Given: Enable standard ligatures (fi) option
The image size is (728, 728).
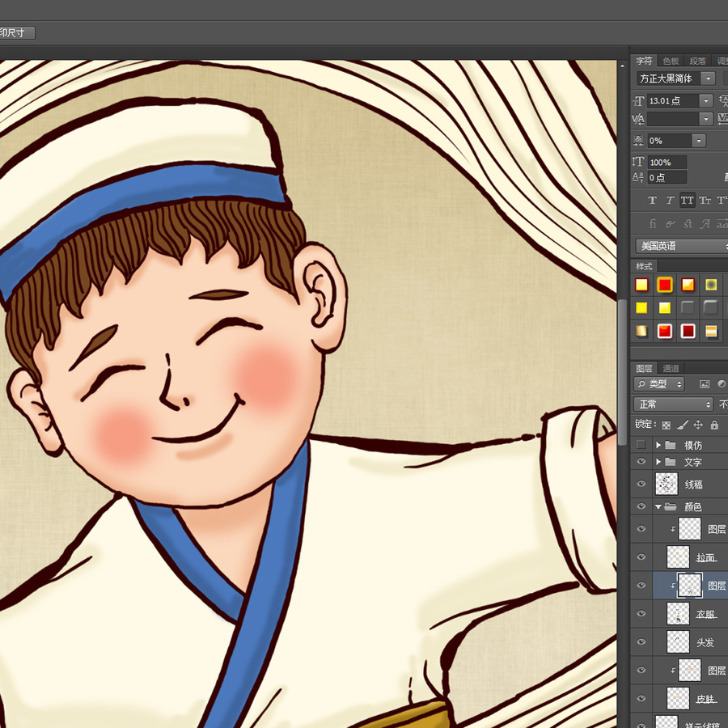Looking at the screenshot, I should pyautogui.click(x=652, y=224).
